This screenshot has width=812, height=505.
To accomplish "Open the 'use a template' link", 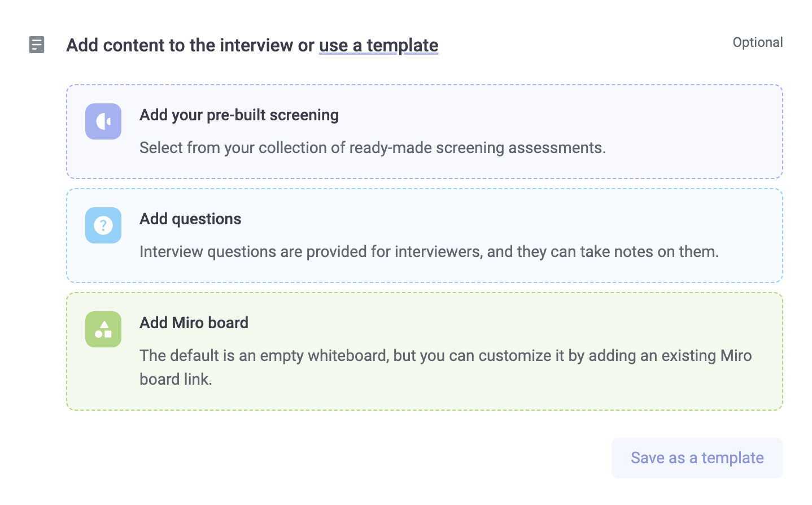I will pyautogui.click(x=378, y=45).
